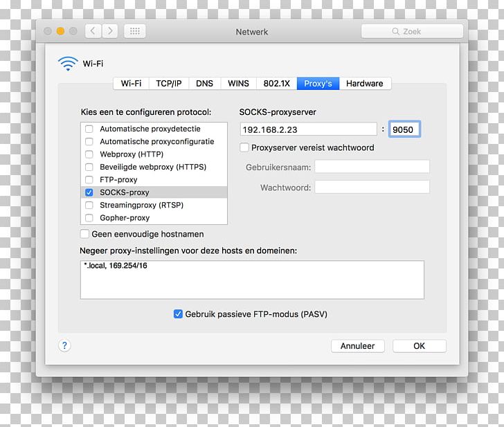Viewport: 504px width, 427px height.
Task: Toggle Gebruik passieve FTP-modus (PASV)
Action: tap(178, 314)
